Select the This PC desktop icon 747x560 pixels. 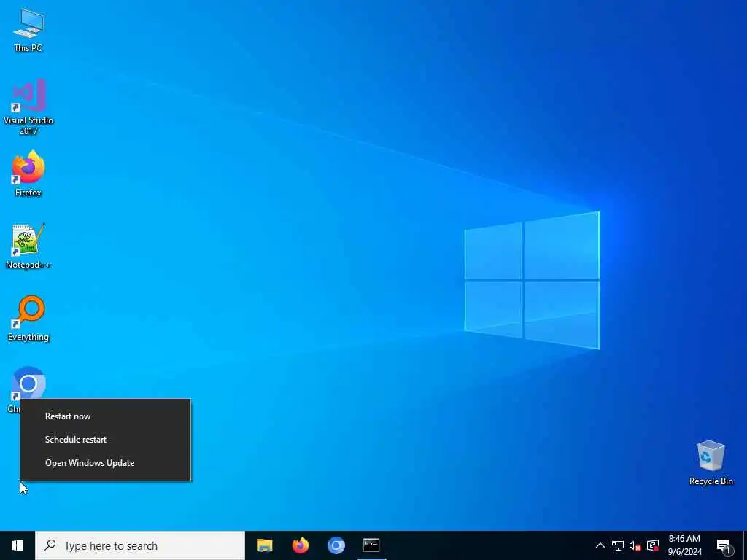28,31
